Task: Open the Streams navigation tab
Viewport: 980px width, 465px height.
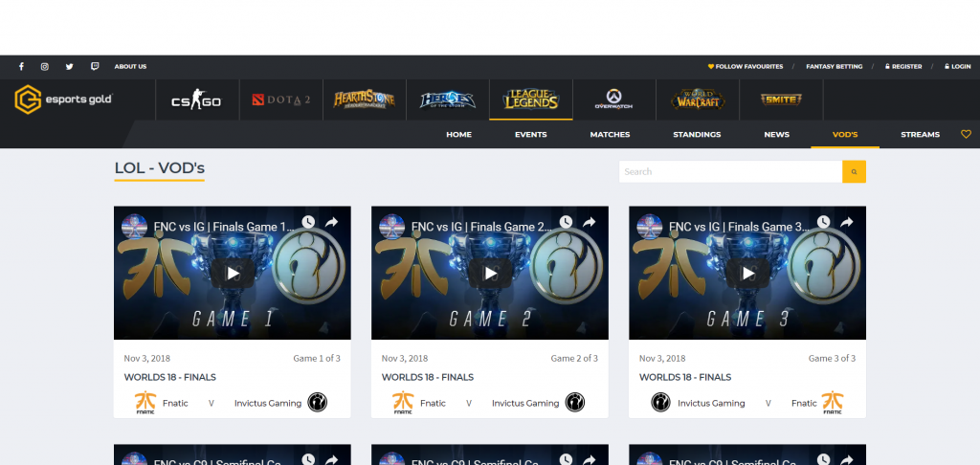Action: coord(920,135)
